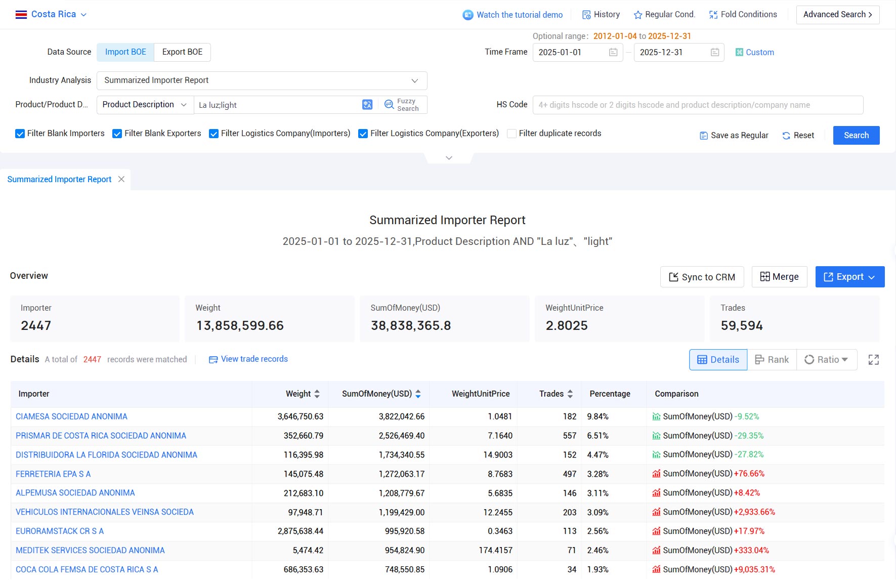Click the HS Code input field
Screen dimensions: 896x588
pyautogui.click(x=698, y=105)
